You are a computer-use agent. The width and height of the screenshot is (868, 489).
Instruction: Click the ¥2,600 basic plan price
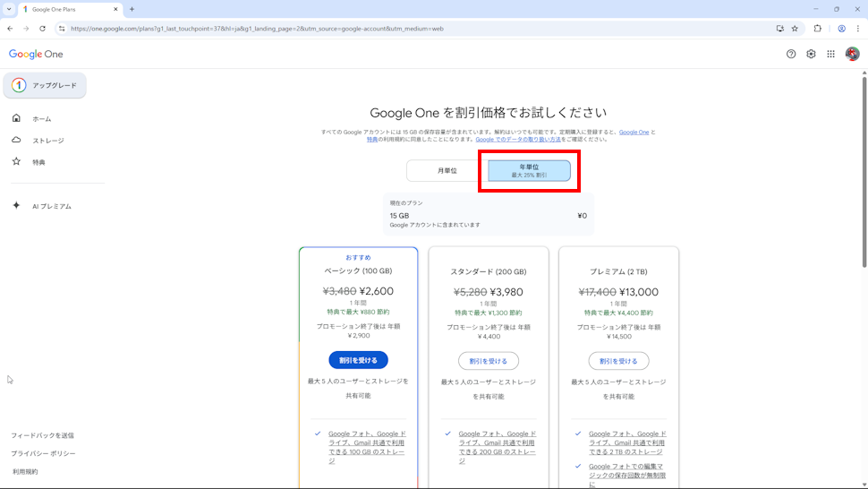pyautogui.click(x=377, y=291)
